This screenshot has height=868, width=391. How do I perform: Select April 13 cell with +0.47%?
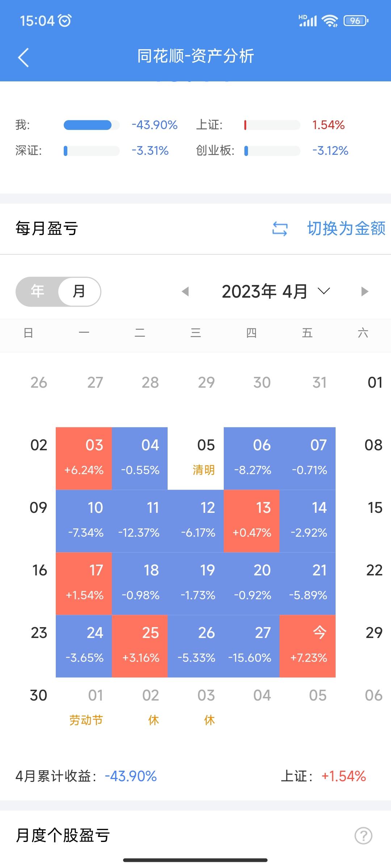252,521
